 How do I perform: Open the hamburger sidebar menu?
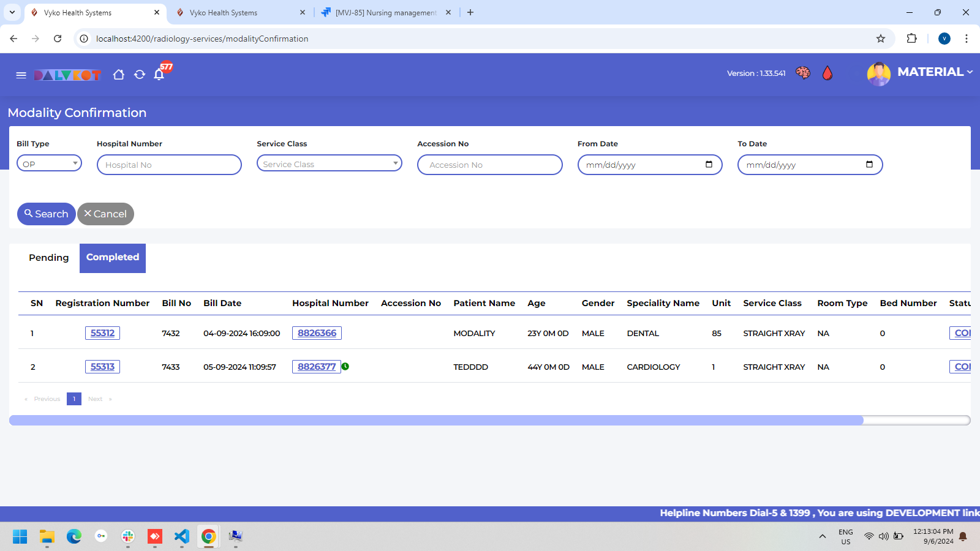(x=21, y=75)
